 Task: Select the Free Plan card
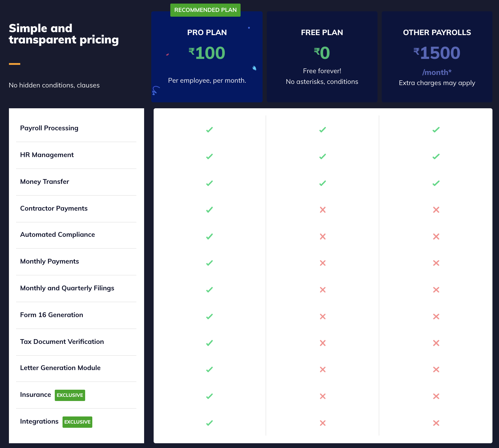(x=322, y=57)
